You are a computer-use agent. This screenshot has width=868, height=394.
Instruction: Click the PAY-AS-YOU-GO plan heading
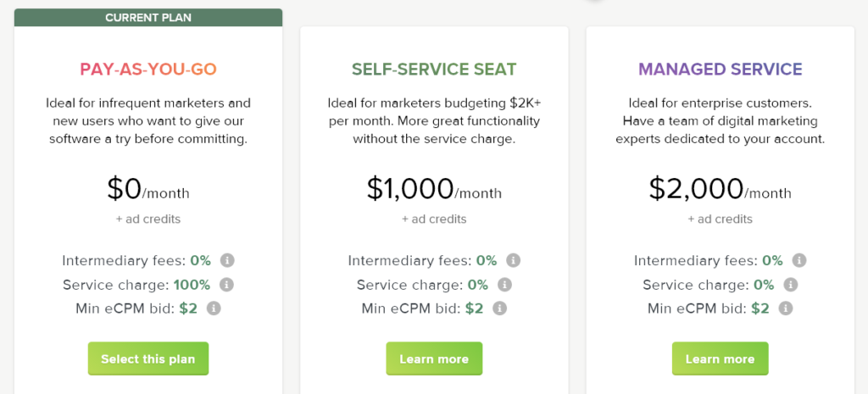pos(148,69)
